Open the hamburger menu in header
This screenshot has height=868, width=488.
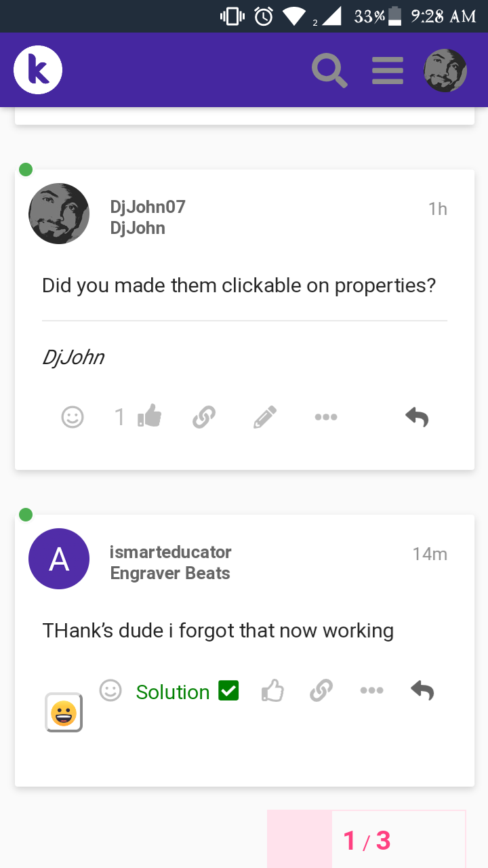pos(388,71)
